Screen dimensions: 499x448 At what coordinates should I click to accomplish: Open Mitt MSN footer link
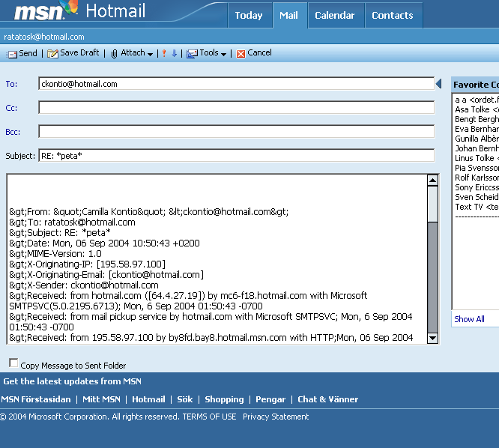click(x=101, y=399)
